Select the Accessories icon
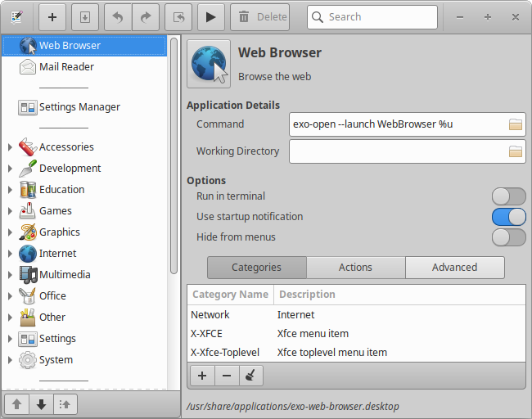 tap(28, 147)
